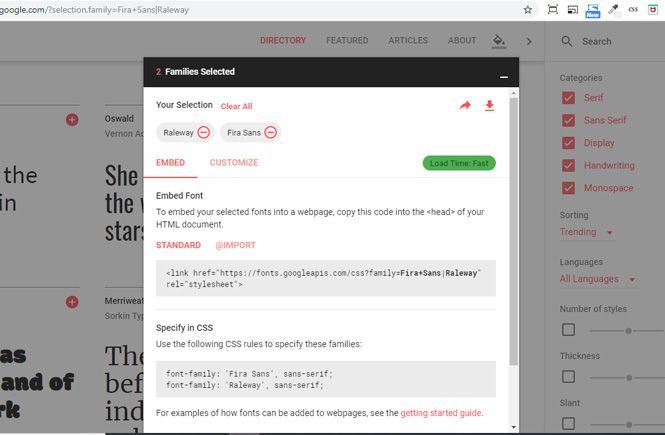Toggle the Handwriting category checkbox

point(568,165)
